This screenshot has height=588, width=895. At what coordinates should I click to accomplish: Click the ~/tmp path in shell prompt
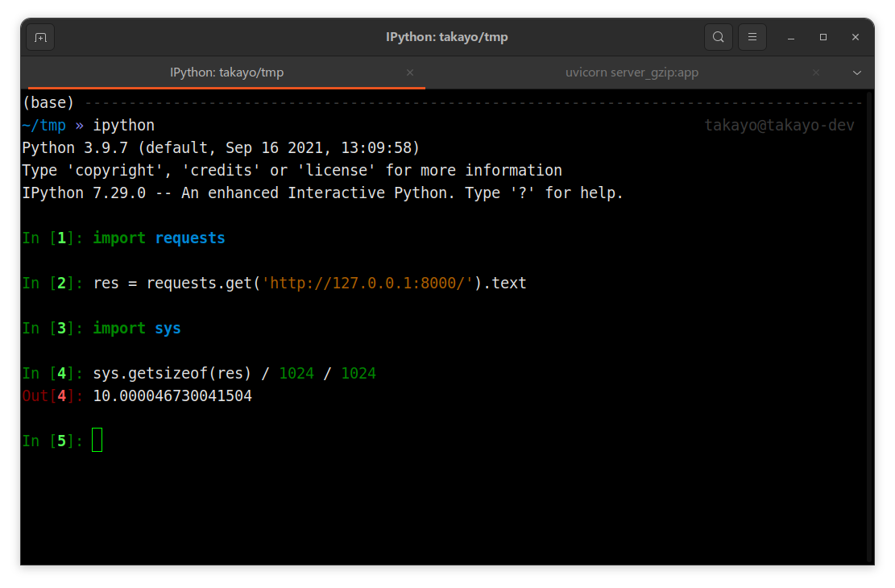[44, 126]
